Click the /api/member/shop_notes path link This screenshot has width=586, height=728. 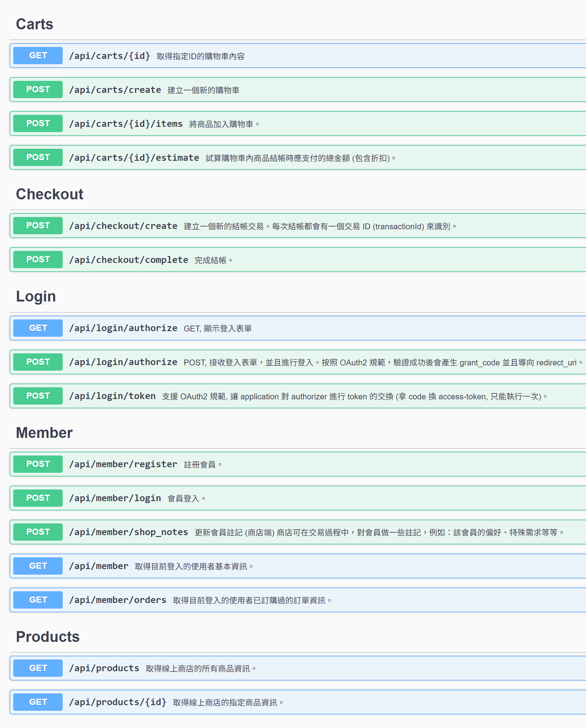(x=128, y=532)
